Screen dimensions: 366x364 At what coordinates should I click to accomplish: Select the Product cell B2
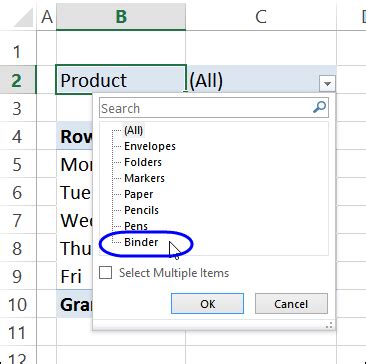click(x=121, y=80)
